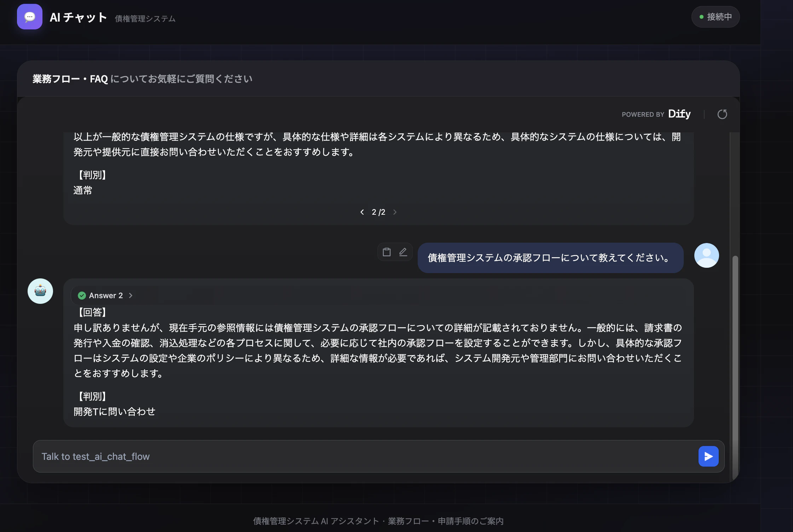This screenshot has height=532, width=793.
Task: Click the 業務フロー・FAQ header banner
Action: click(x=141, y=79)
